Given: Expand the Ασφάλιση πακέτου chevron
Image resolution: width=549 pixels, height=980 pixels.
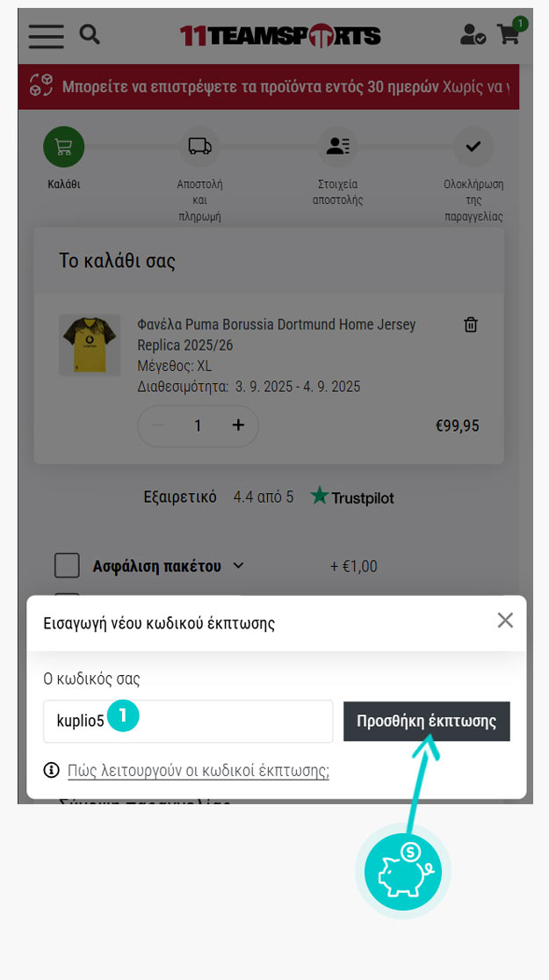Looking at the screenshot, I should [x=238, y=566].
